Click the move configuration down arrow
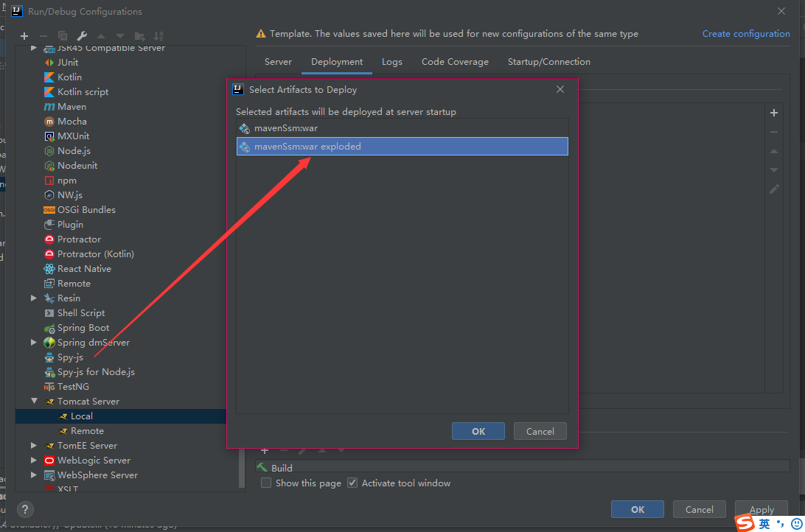 pos(119,36)
